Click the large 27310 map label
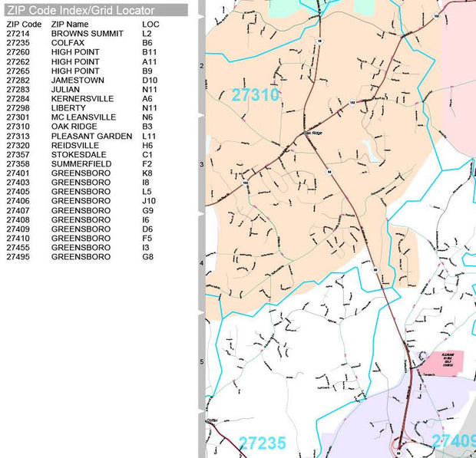476x458 pixels. [256, 95]
